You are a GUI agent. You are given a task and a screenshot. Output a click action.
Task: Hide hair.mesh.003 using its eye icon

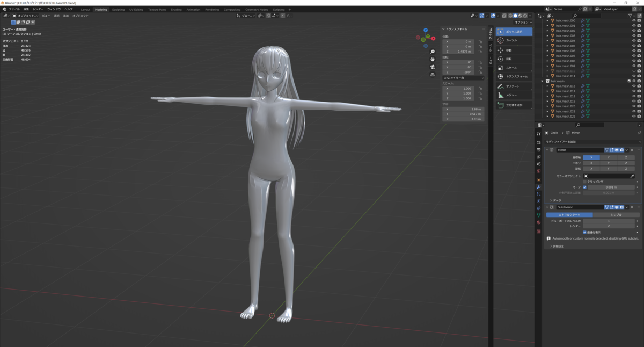tap(633, 36)
